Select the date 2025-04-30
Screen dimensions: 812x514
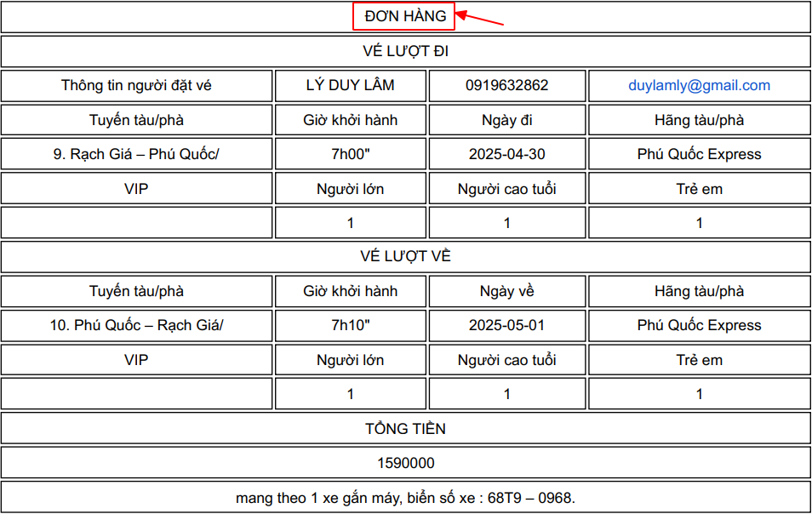(506, 154)
